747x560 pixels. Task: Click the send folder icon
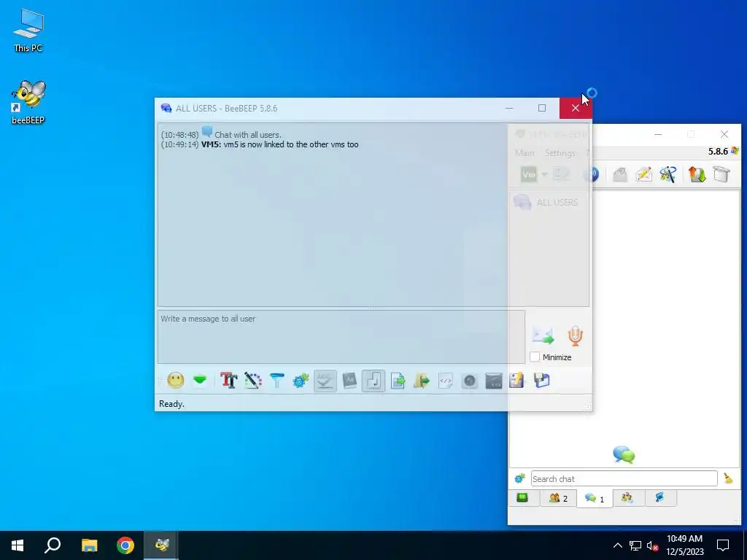click(422, 381)
